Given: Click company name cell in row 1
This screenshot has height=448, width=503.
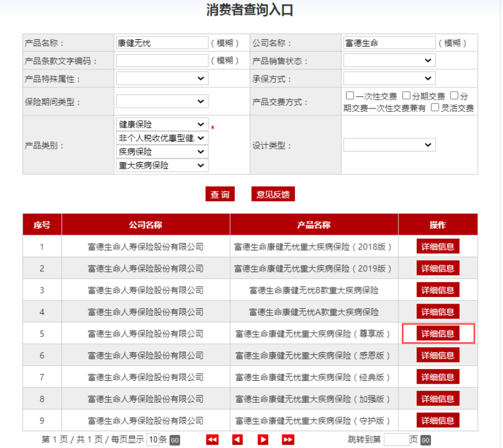Looking at the screenshot, I should tap(146, 247).
